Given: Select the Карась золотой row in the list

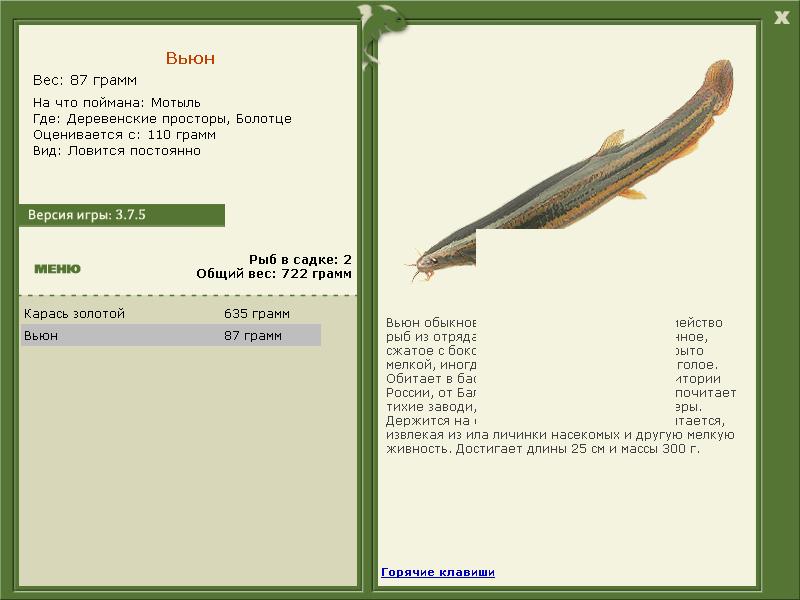Looking at the screenshot, I should (x=171, y=313).
